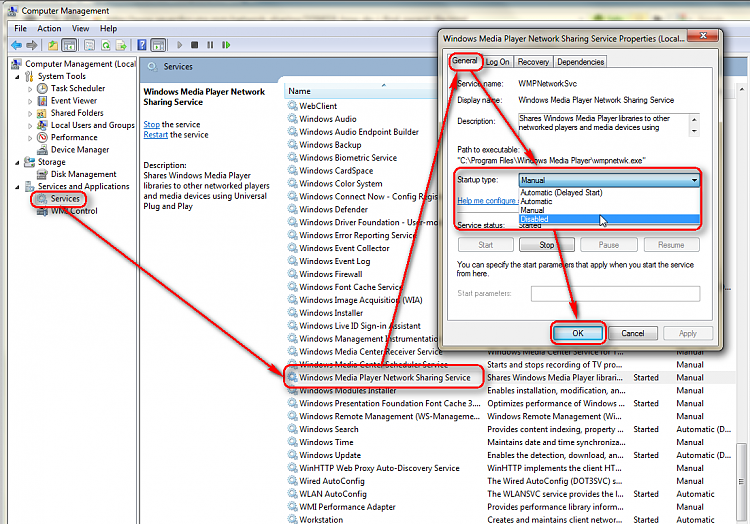Click the Start parameters input field
This screenshot has width=750, height=524.
(x=615, y=294)
